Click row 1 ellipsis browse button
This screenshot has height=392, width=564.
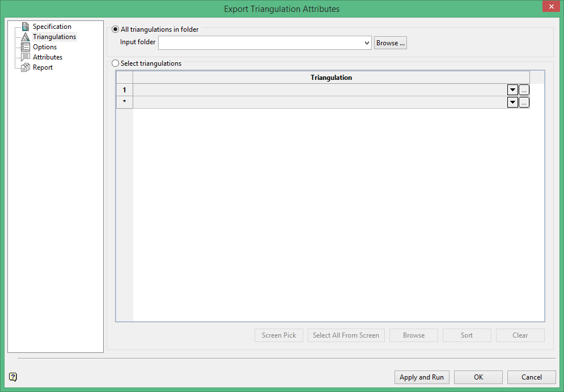(x=524, y=90)
